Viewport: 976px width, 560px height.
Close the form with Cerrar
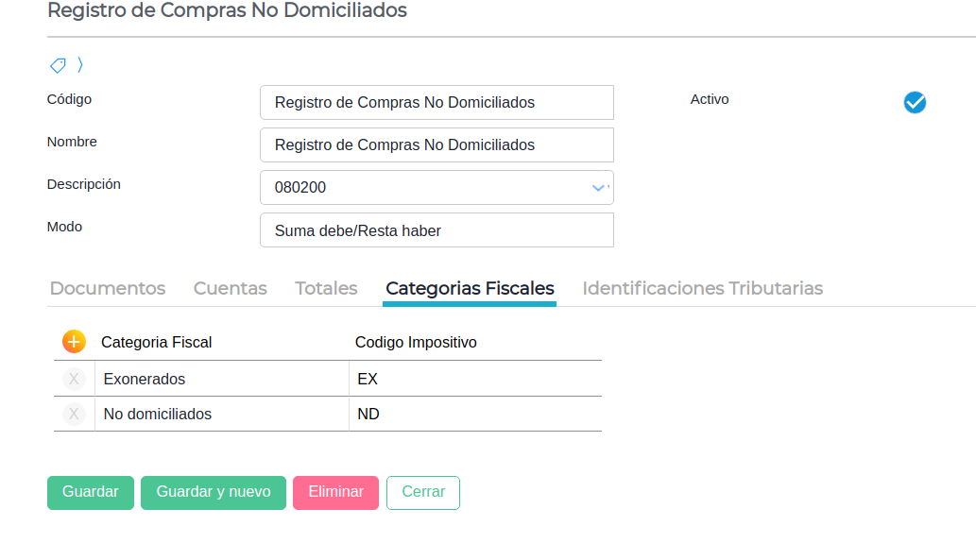click(422, 492)
